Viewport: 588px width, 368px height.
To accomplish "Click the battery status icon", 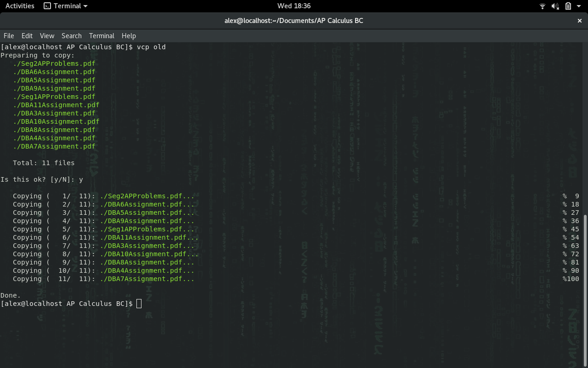I will [x=568, y=6].
